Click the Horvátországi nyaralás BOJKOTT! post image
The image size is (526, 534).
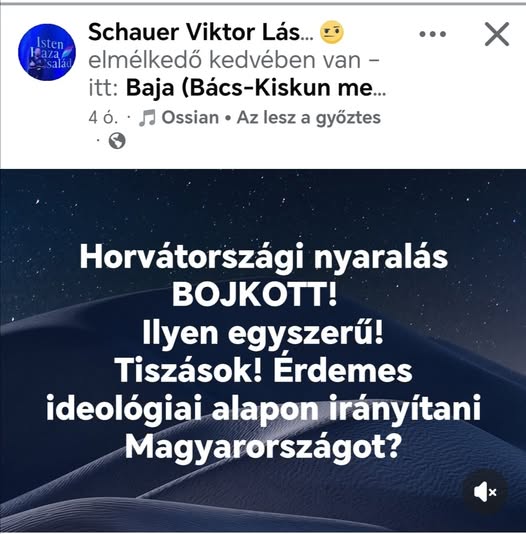pyautogui.click(x=263, y=350)
